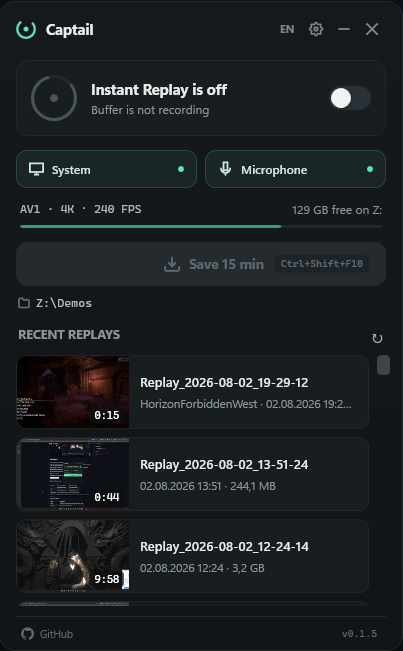Click the System monitor icon

click(37, 169)
